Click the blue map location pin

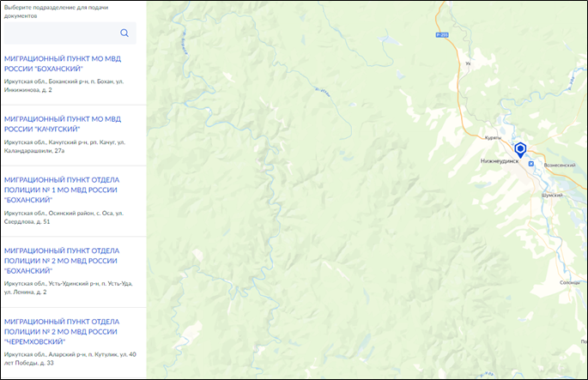(520, 150)
